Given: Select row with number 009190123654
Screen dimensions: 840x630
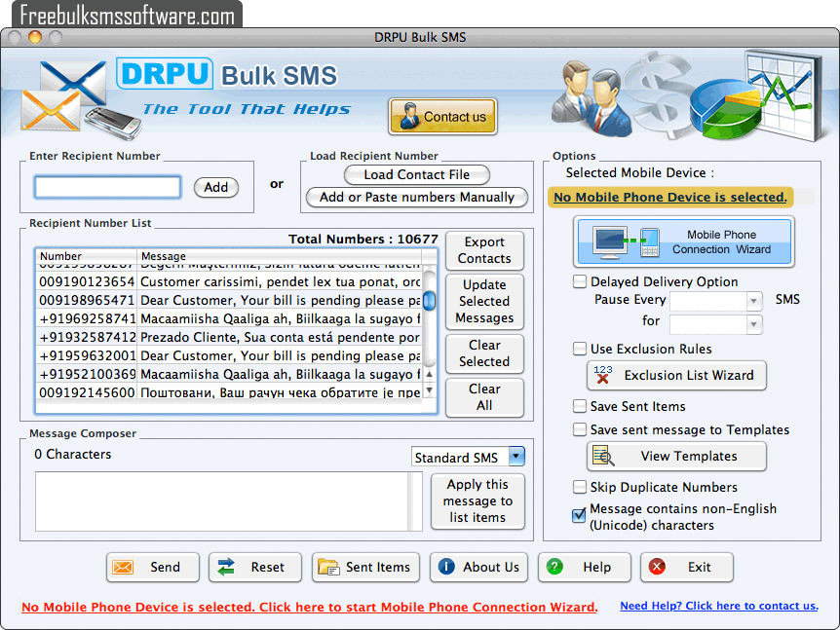Looking at the screenshot, I should [x=229, y=282].
